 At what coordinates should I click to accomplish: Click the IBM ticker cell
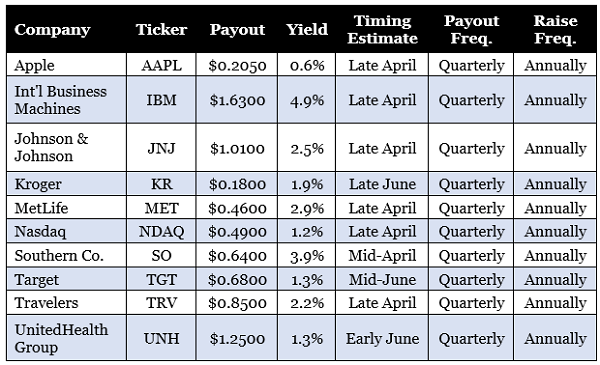click(x=161, y=100)
